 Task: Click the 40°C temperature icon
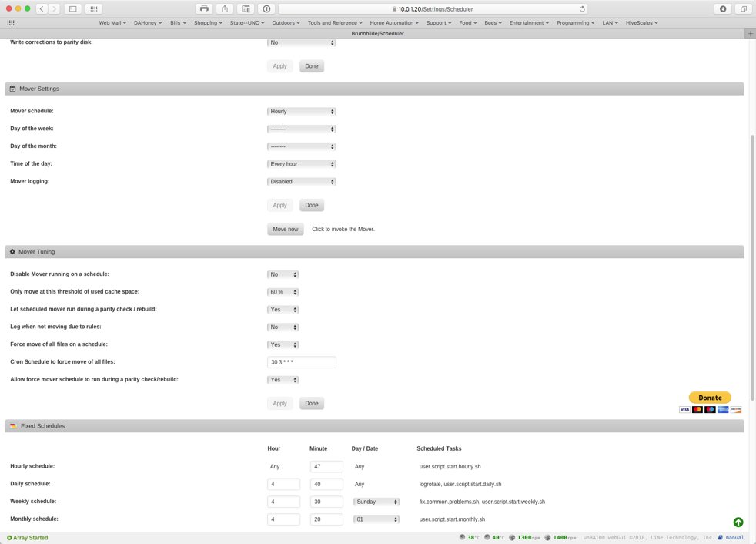click(x=487, y=537)
